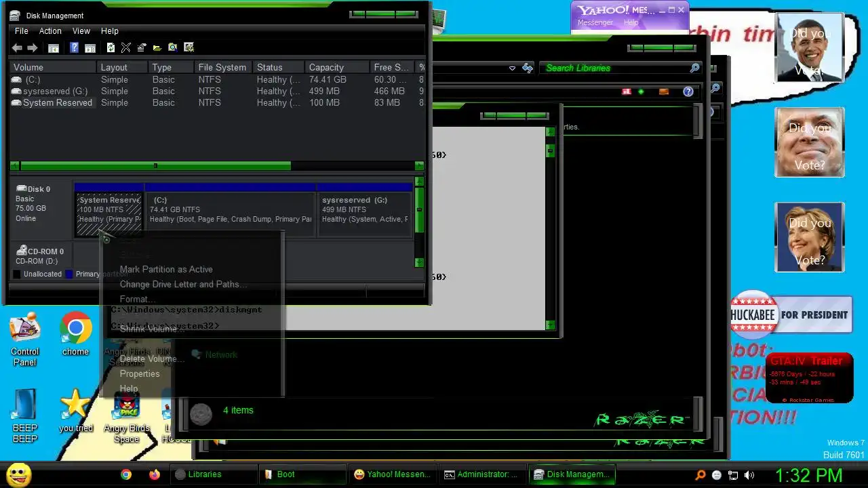The height and width of the screenshot is (488, 868).
Task: Click the last settings-list toolbar icon
Action: [x=189, y=47]
